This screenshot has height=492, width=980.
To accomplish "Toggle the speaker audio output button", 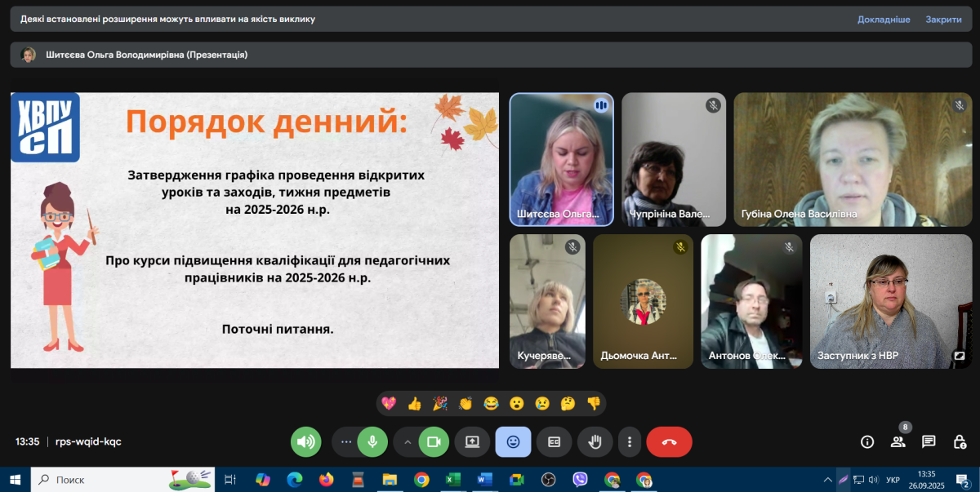I will click(x=305, y=441).
